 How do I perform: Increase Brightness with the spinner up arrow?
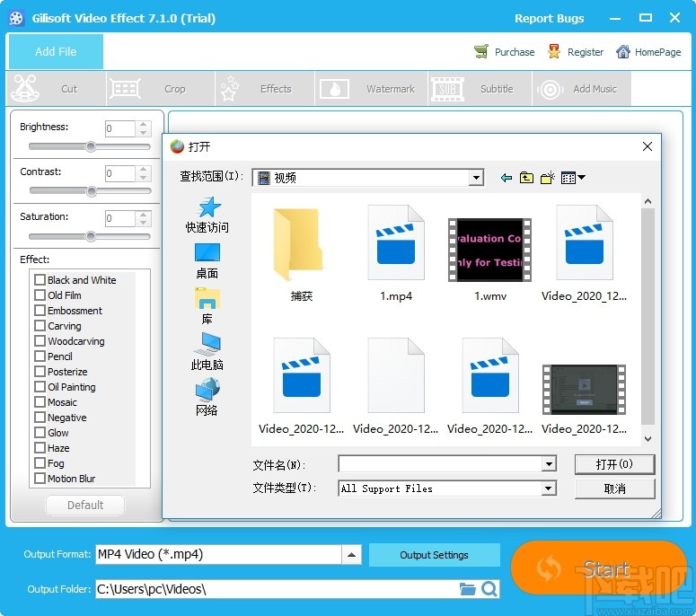(144, 125)
